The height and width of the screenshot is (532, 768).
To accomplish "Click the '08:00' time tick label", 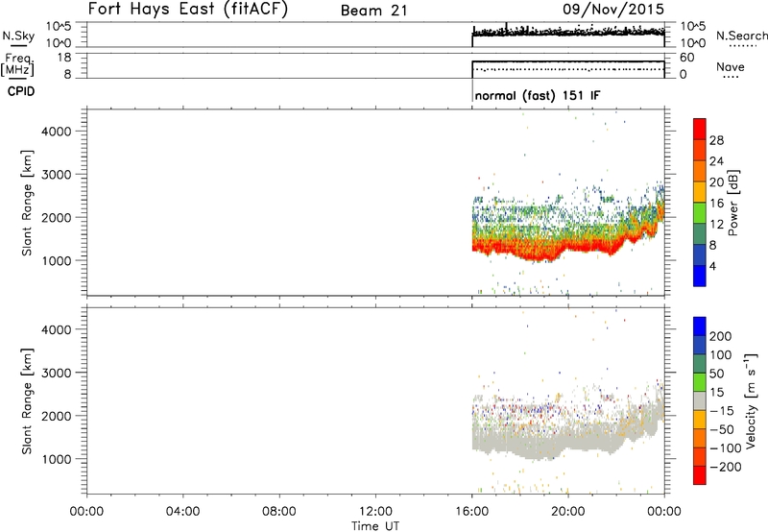I will click(279, 512).
